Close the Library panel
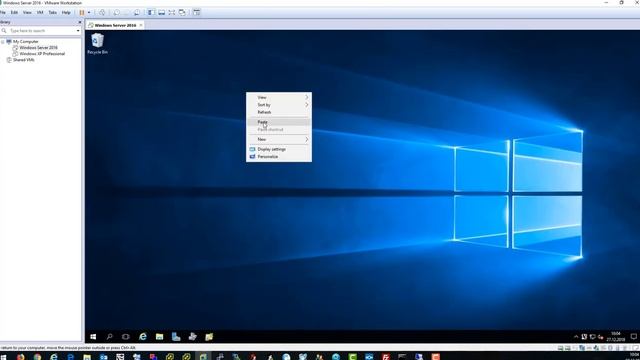The width and height of the screenshot is (640, 360). (x=80, y=22)
